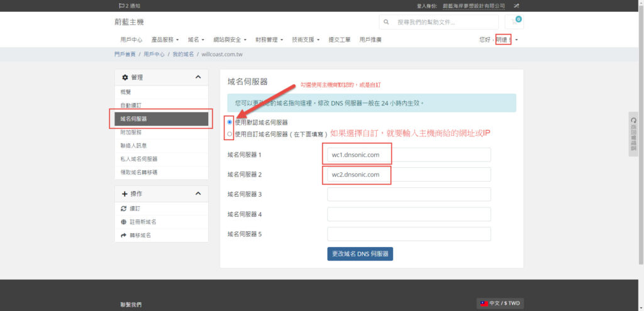Screen dimensions: 644x311
Task: Click the Taiwan flag language selector
Action: coord(484,303)
